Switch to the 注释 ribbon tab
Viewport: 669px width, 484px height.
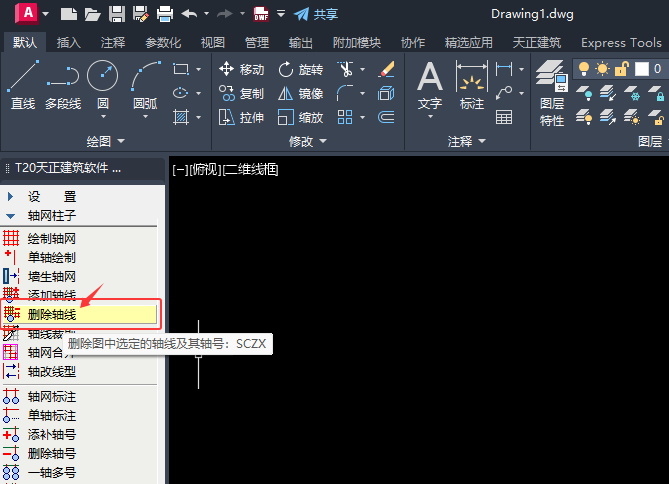pos(113,42)
